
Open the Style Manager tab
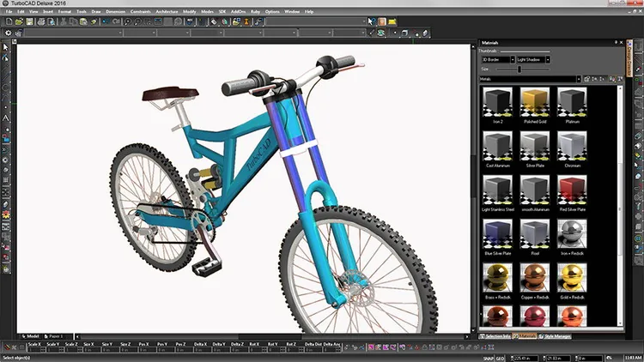click(x=555, y=336)
